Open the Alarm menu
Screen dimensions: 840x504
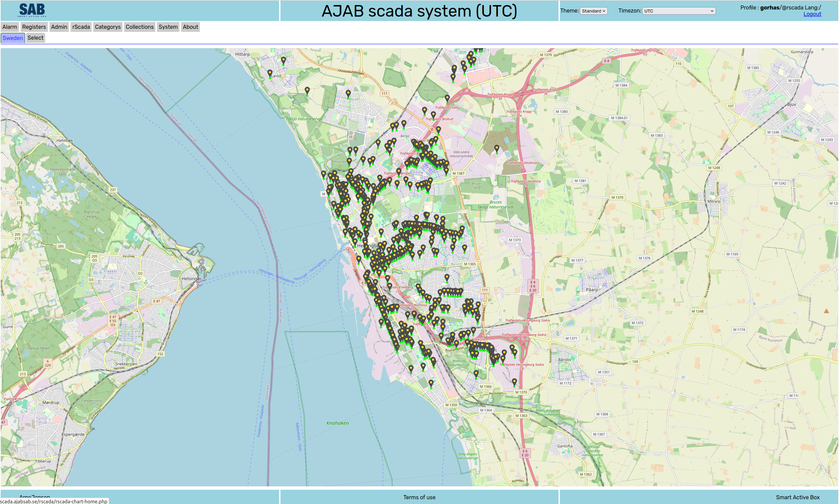tap(9, 27)
